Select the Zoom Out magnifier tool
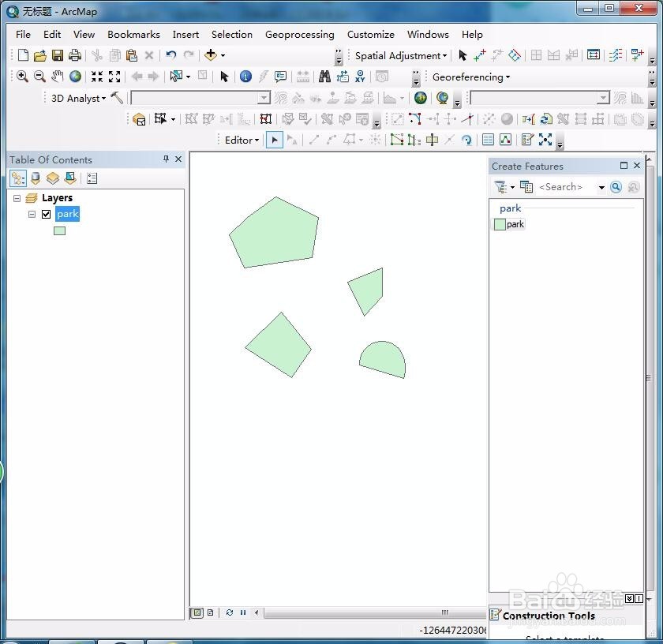This screenshot has width=663, height=644. [39, 77]
